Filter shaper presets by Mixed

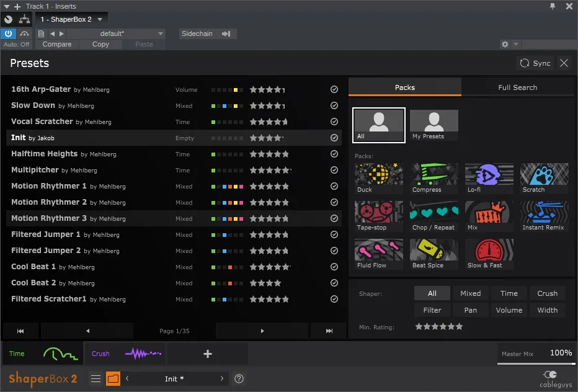470,293
